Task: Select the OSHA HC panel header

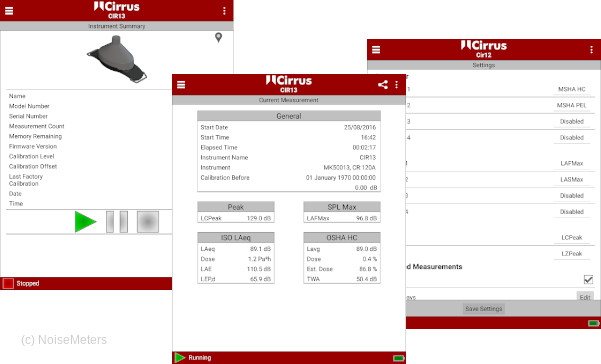Action: click(342, 238)
